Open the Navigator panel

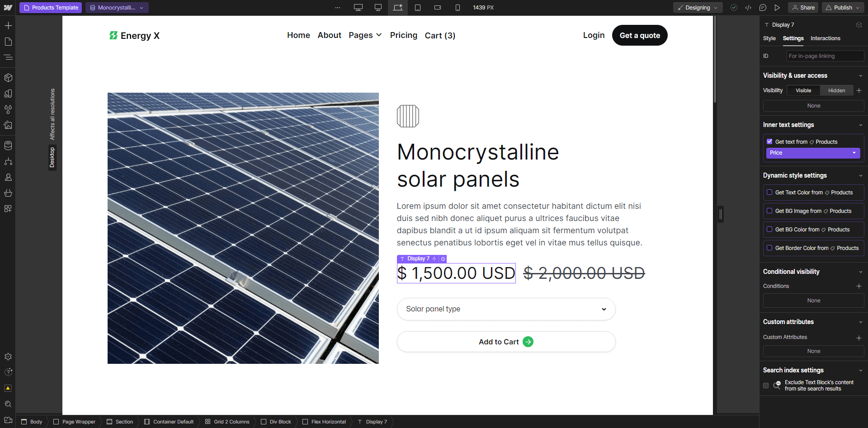tap(8, 57)
